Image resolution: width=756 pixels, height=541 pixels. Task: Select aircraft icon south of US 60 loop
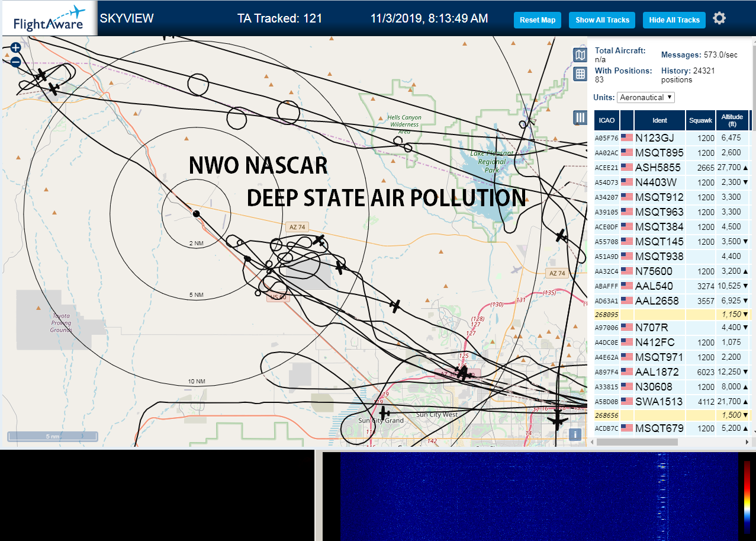(395, 306)
